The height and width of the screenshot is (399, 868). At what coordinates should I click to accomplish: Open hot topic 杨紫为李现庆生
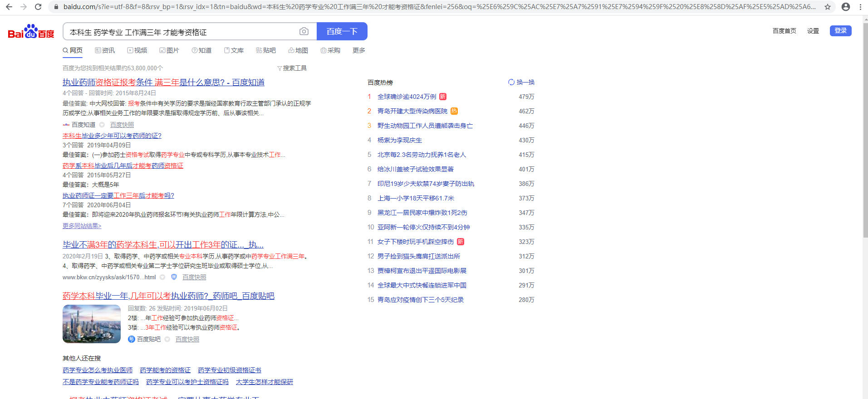(x=400, y=140)
